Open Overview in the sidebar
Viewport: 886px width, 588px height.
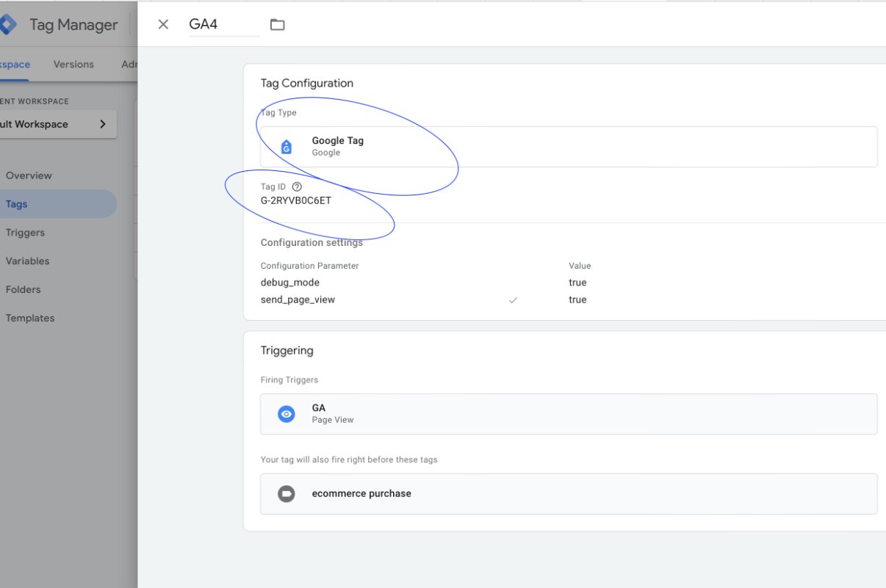pyautogui.click(x=29, y=175)
